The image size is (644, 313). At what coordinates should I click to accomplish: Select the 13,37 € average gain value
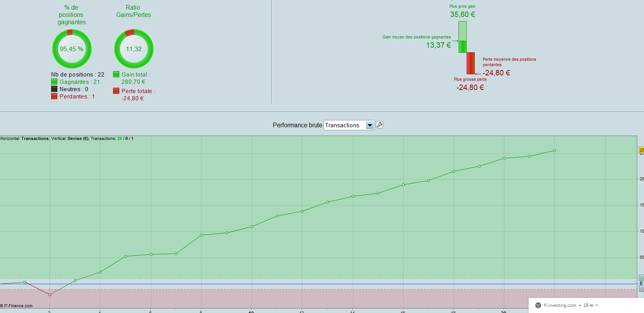[439, 45]
